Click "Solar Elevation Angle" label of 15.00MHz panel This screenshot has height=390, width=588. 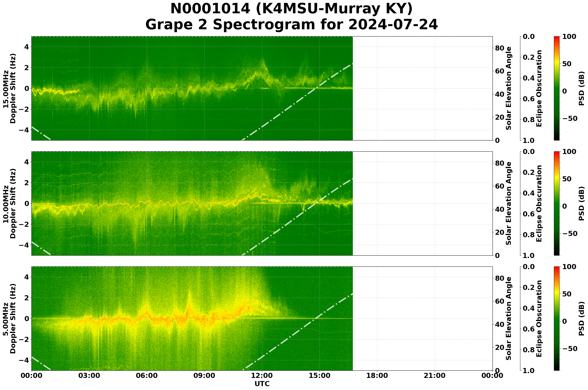point(509,88)
